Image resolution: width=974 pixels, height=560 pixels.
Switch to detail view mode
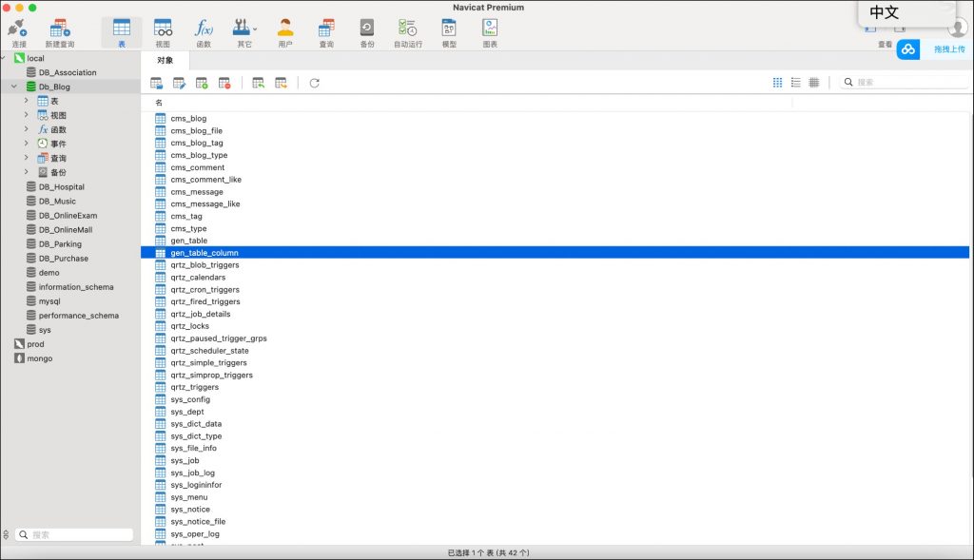(814, 83)
